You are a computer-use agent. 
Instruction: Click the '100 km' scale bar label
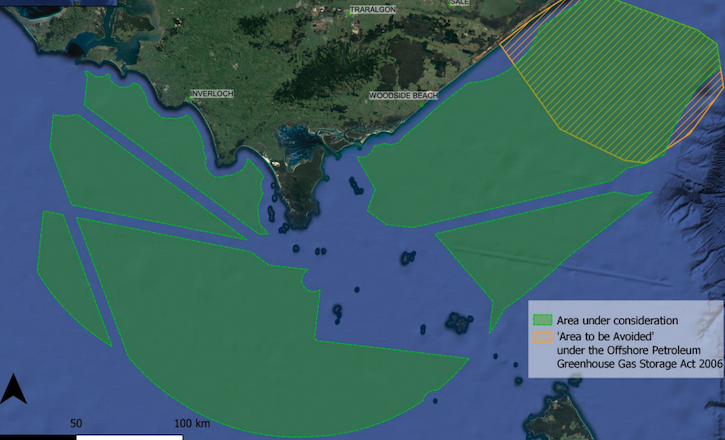[x=192, y=423]
